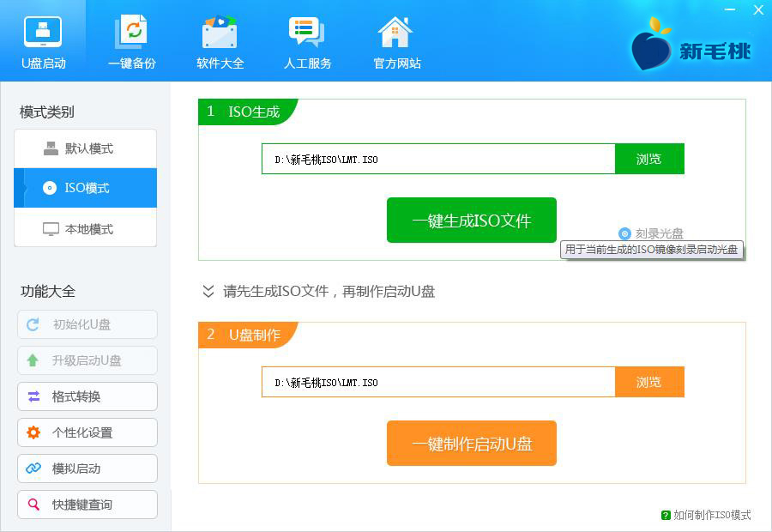Click the refresh icon of 初始化U盘
772x532 pixels.
point(33,324)
